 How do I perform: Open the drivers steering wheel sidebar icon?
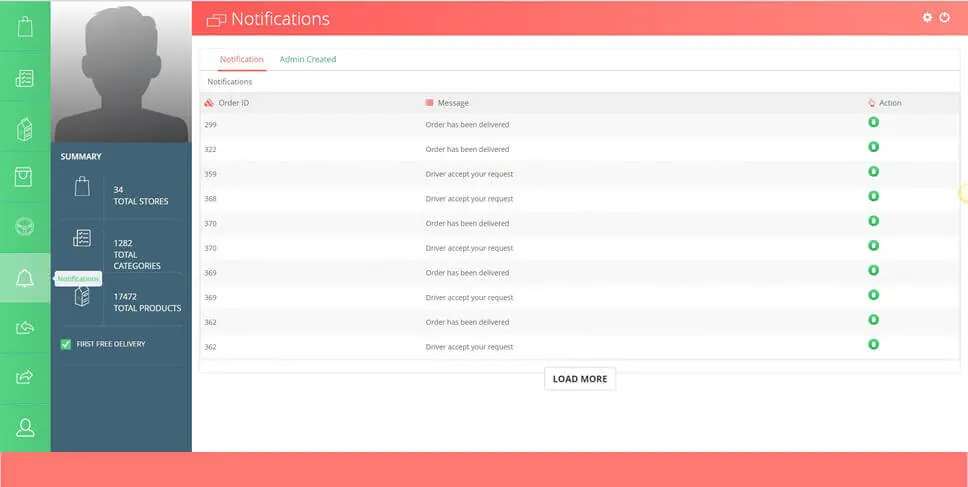(x=25, y=227)
